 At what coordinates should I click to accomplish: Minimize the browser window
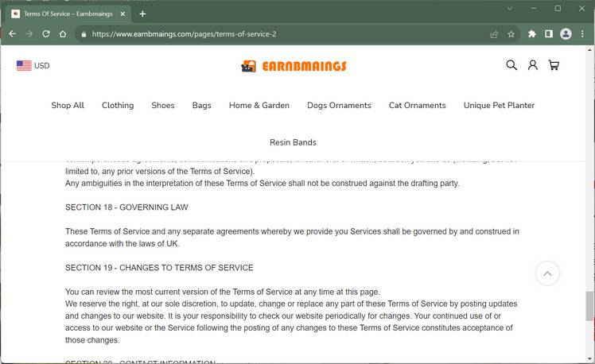tap(534, 8)
